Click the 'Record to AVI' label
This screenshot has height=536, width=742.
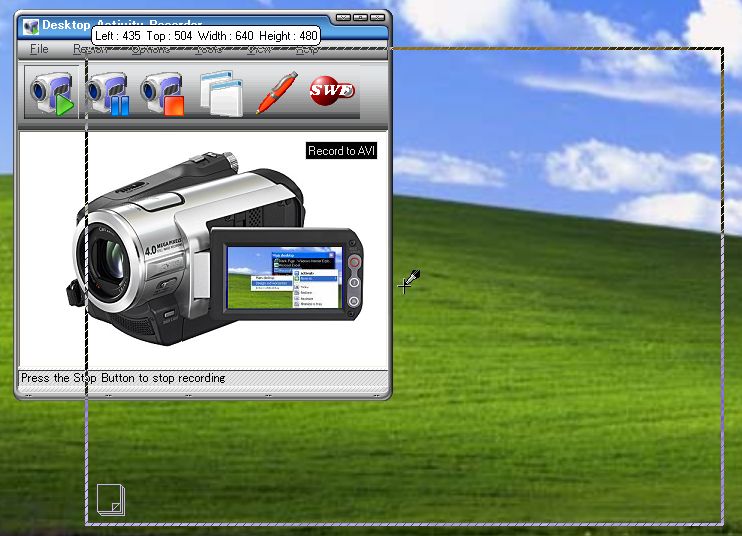tap(341, 151)
